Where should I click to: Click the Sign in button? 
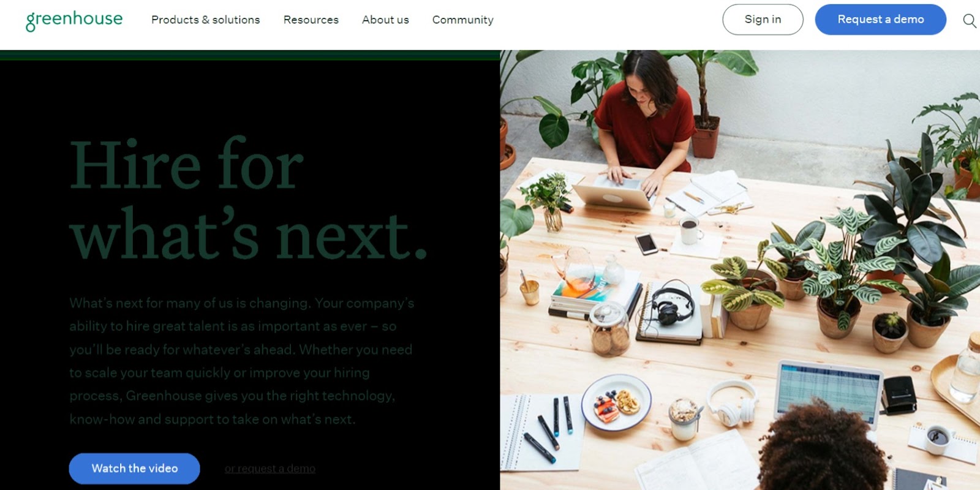(763, 20)
